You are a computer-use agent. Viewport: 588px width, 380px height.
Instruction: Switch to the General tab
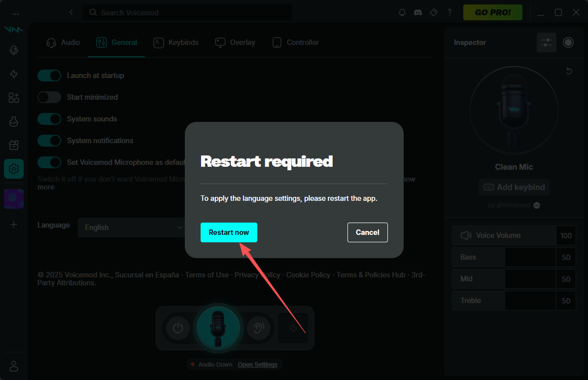coord(117,42)
